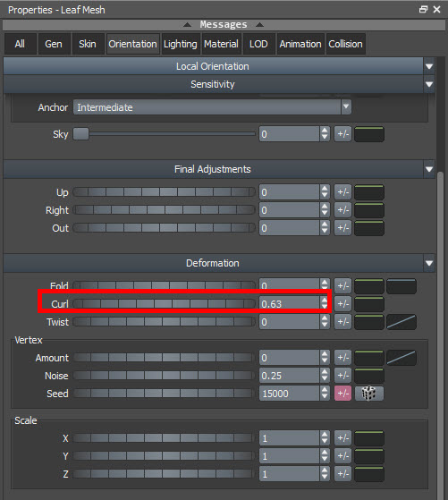
Task: Click the Sky slider handle
Action: [81, 134]
